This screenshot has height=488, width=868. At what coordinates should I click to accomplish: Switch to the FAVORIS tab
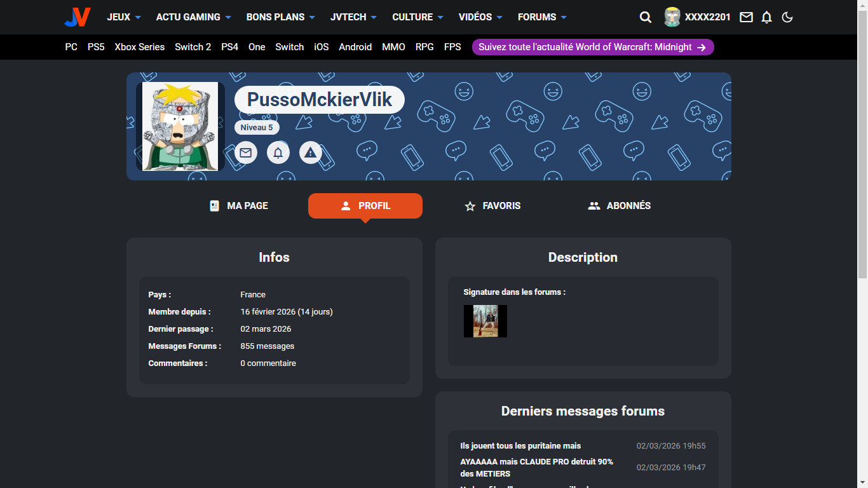[492, 206]
